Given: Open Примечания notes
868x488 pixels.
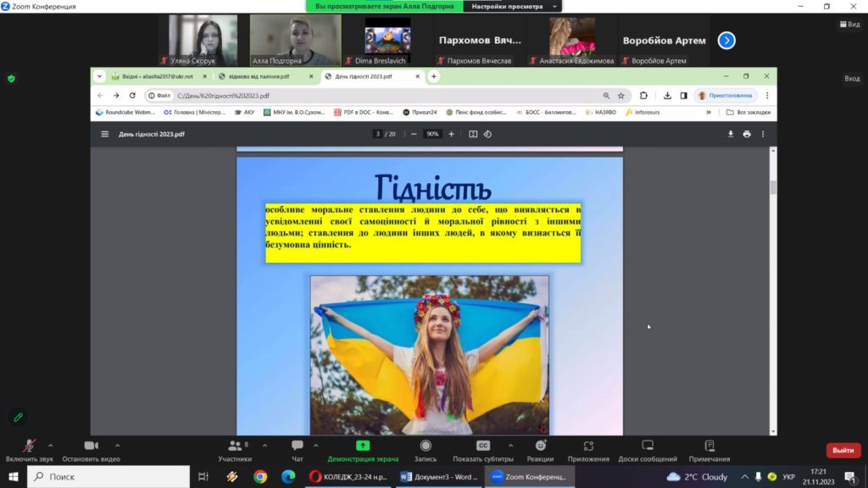Looking at the screenshot, I should 709,451.
